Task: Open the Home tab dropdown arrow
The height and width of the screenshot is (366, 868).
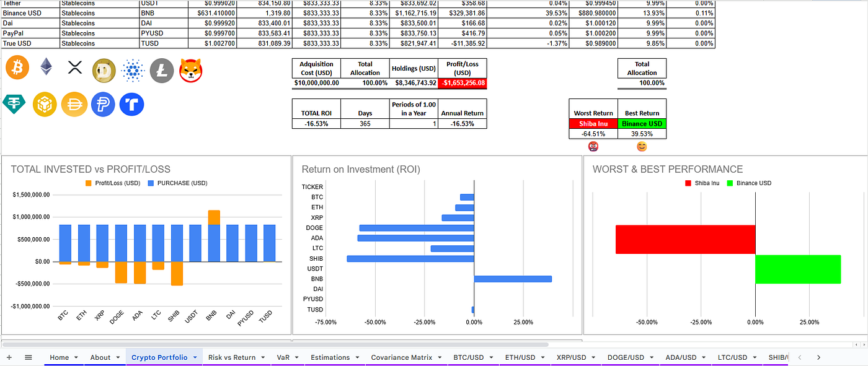Action: (76, 358)
